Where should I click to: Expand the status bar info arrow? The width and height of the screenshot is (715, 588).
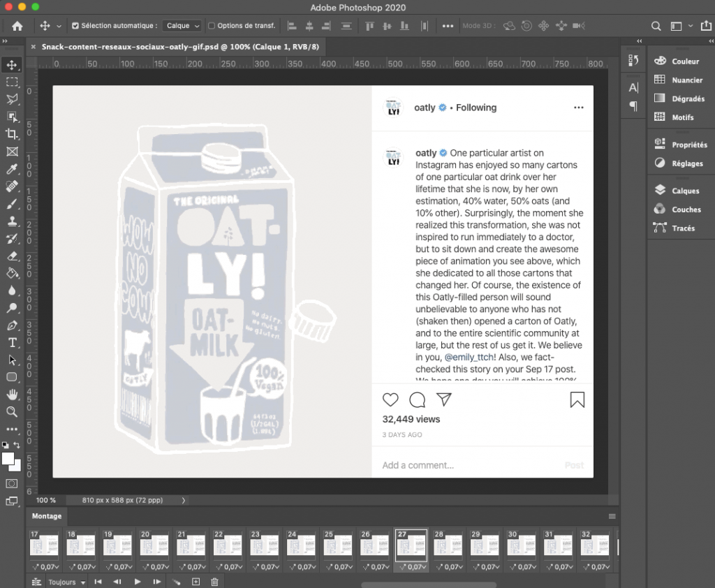(x=184, y=501)
